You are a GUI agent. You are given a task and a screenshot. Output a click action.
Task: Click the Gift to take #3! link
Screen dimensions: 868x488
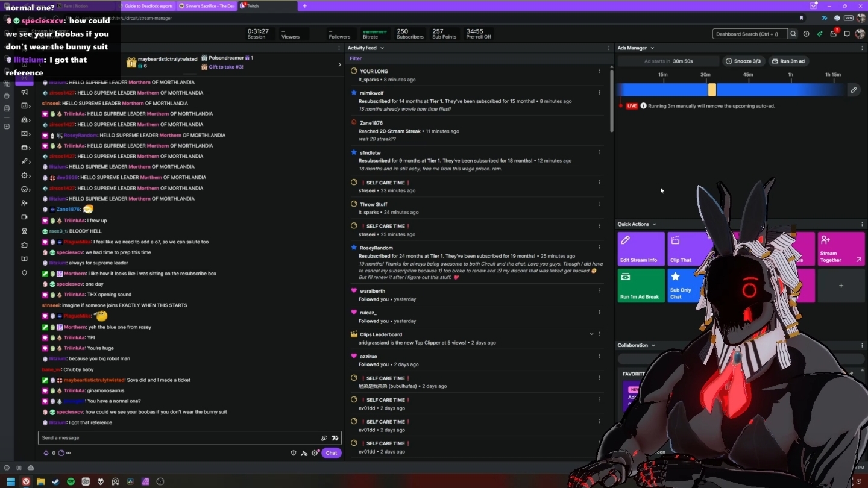[226, 67]
